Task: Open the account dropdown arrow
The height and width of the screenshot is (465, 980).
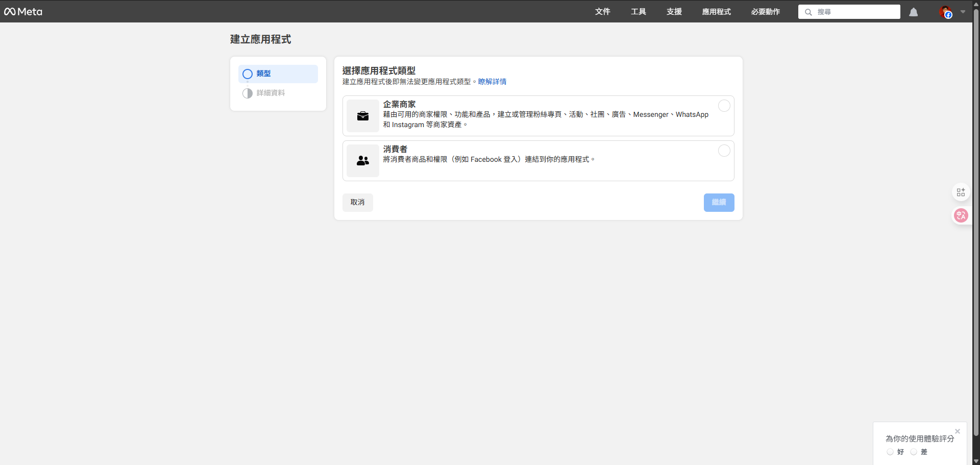Action: coord(963,12)
